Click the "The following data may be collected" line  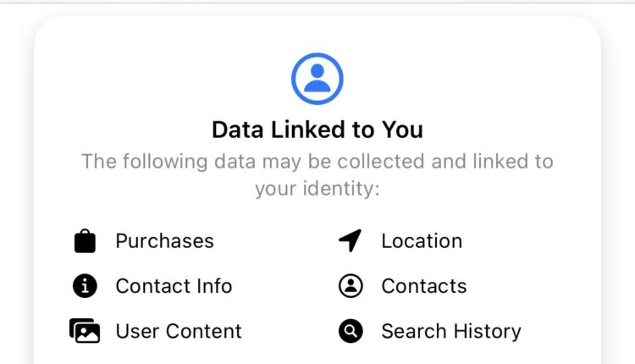pos(317,161)
